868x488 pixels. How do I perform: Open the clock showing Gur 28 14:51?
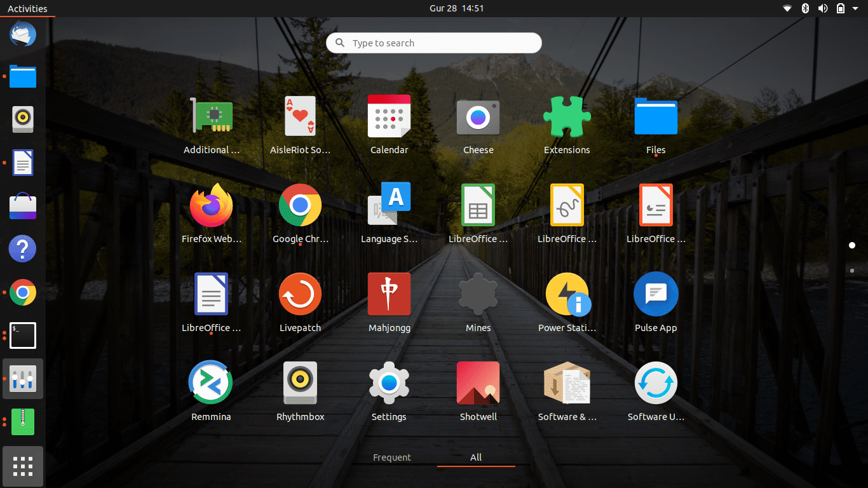point(456,8)
